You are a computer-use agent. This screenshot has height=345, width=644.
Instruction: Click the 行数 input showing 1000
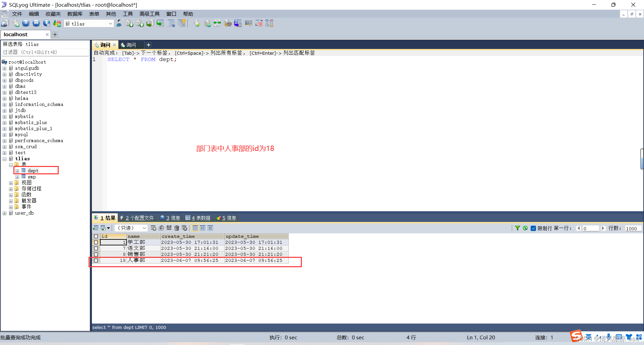633,228
